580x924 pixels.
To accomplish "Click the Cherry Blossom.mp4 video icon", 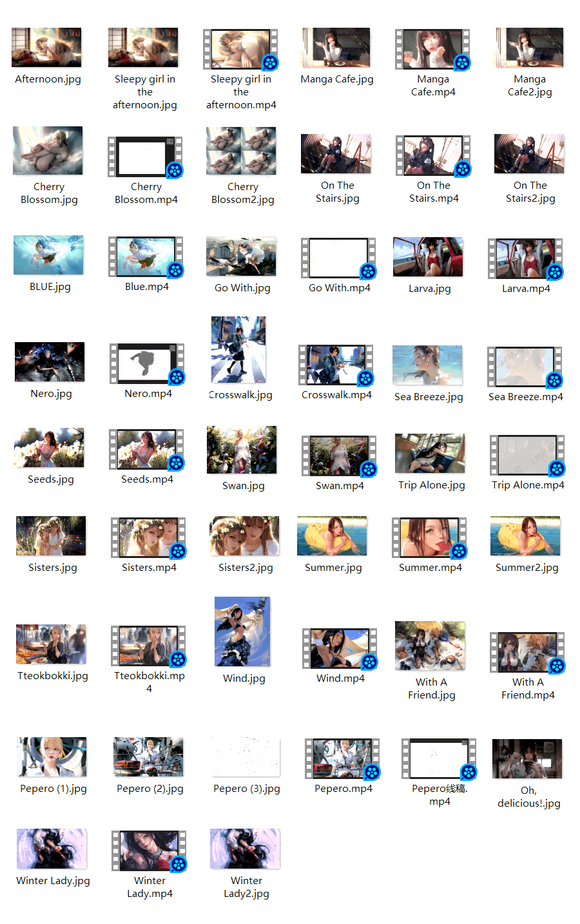I will click(x=145, y=157).
